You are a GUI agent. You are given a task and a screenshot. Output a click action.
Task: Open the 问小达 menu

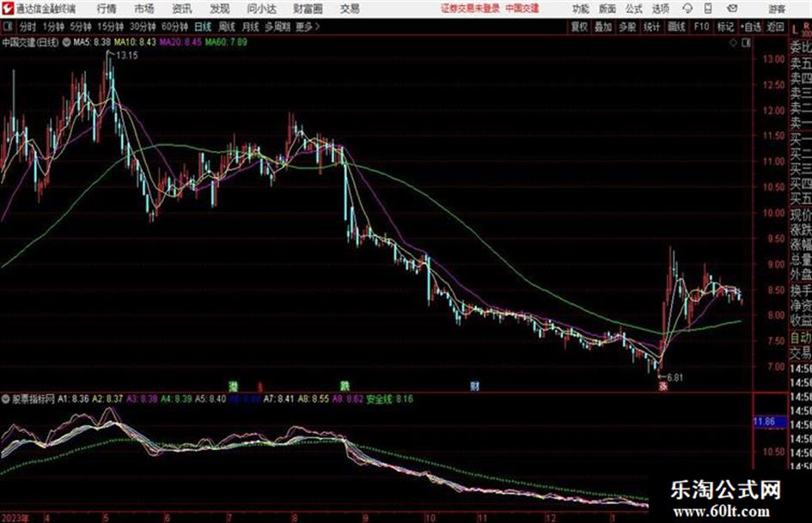pyautogui.click(x=261, y=9)
